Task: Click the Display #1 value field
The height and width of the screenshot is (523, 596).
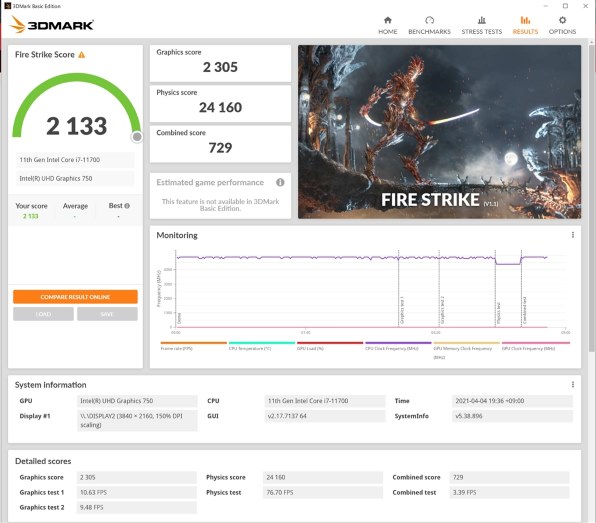Action: click(137, 420)
